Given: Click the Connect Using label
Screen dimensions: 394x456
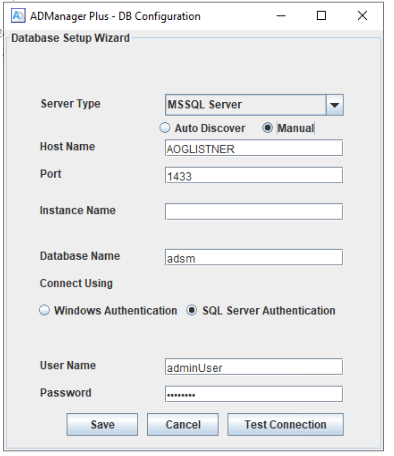Looking at the screenshot, I should tap(76, 283).
